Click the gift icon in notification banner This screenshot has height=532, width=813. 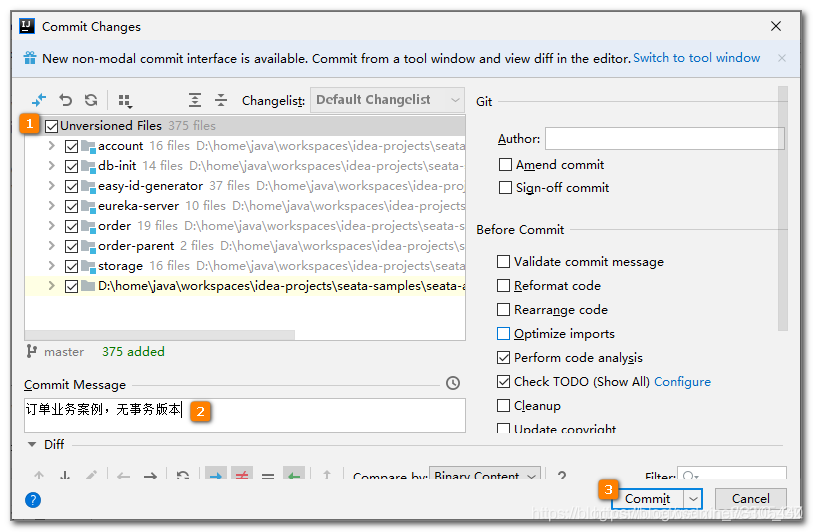30,58
